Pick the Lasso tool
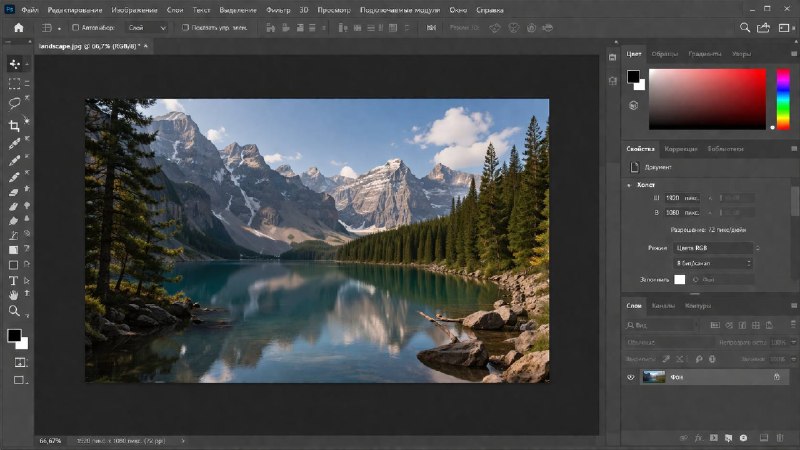This screenshot has width=800, height=450. [14, 102]
